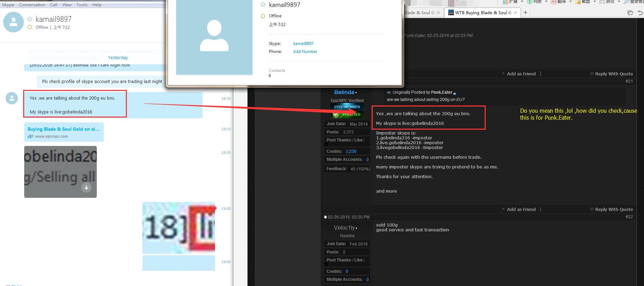Screen dimensions: 644x286
Task: Add kamail9897 to favorites in Skype chat header
Action: [30, 19]
